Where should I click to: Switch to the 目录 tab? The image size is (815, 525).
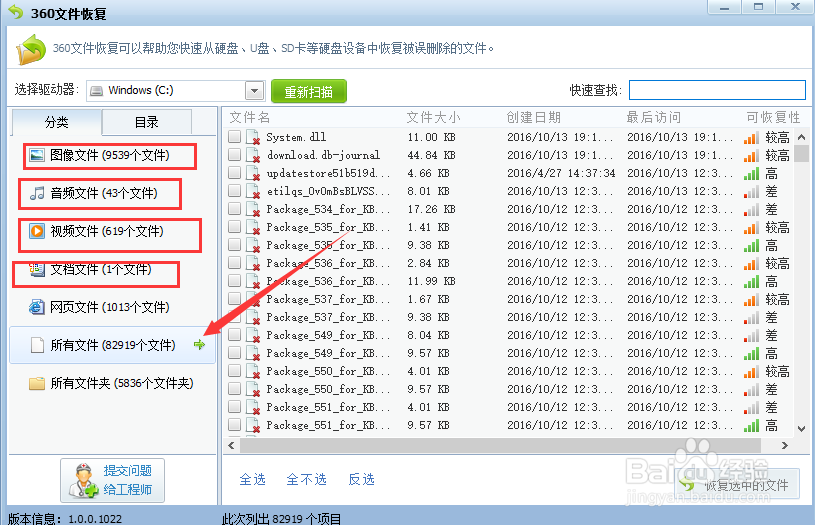pyautogui.click(x=147, y=122)
